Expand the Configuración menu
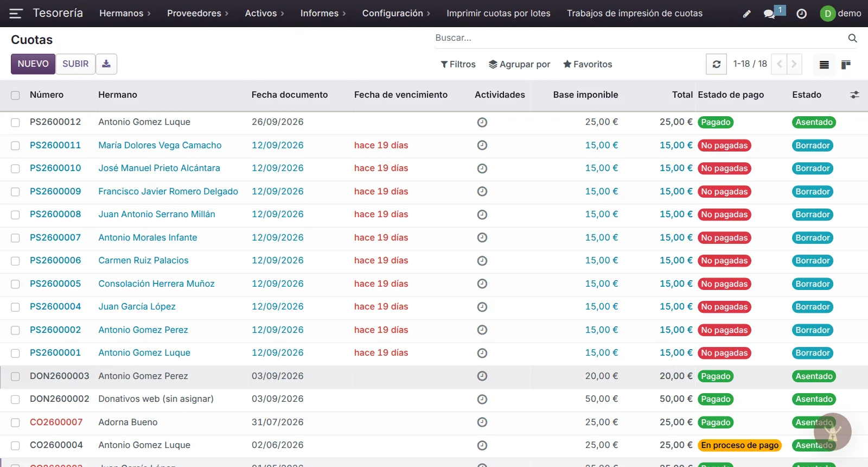The height and width of the screenshot is (467, 868). point(396,14)
